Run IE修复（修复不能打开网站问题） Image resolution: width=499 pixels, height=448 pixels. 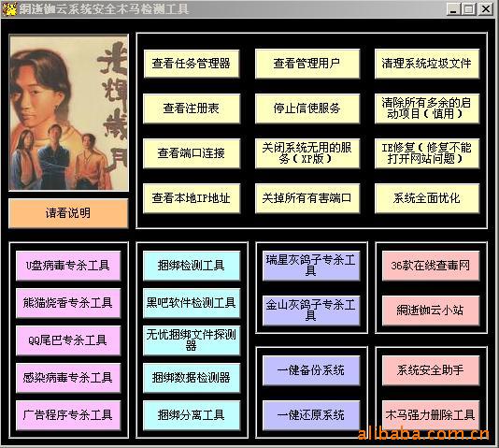pyautogui.click(x=427, y=153)
